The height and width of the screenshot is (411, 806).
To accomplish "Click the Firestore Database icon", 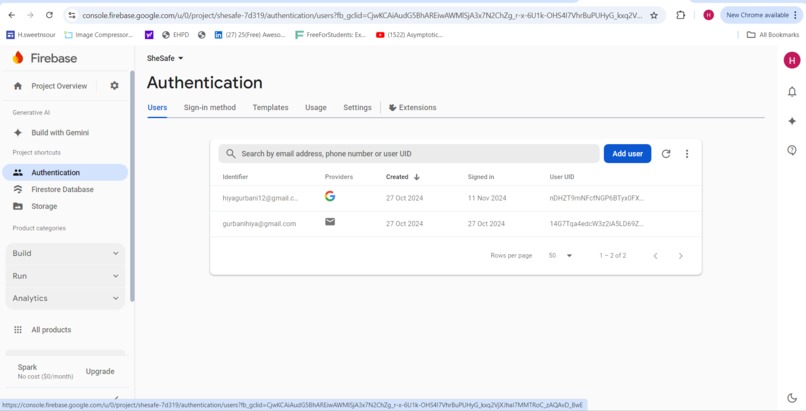I will 18,189.
